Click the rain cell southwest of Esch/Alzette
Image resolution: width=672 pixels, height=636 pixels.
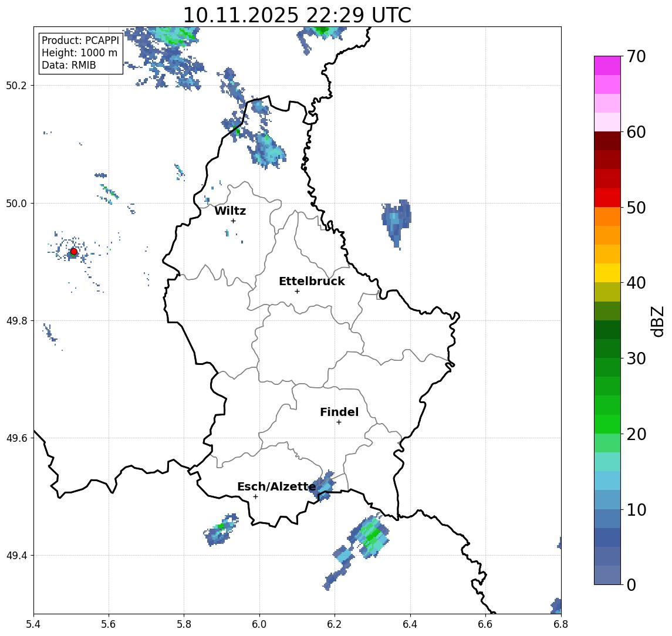(x=221, y=530)
